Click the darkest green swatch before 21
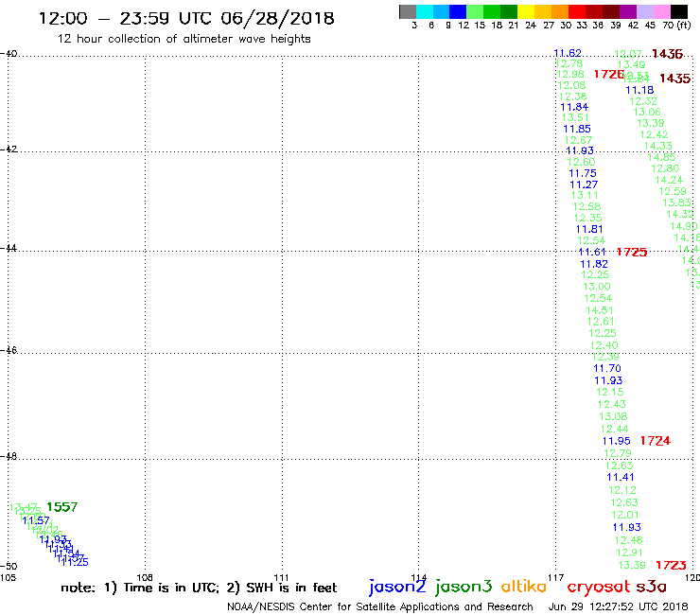Viewport: 700px width, 615px height. [509, 11]
